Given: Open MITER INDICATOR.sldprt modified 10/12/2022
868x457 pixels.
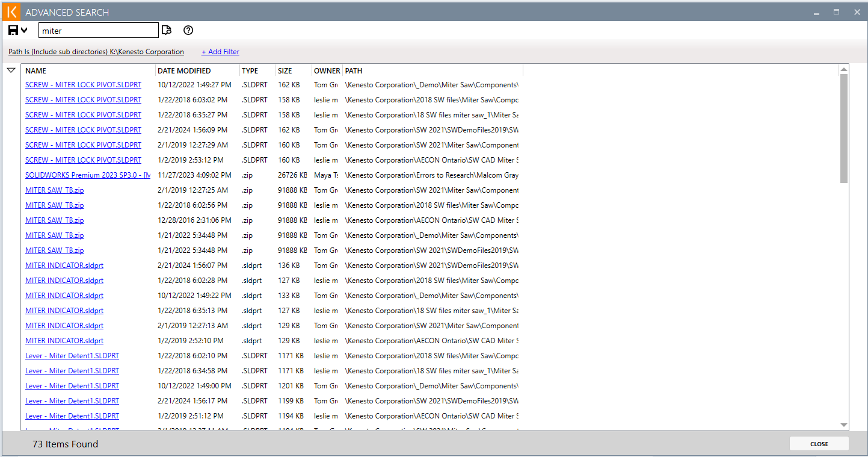Looking at the screenshot, I should point(64,296).
